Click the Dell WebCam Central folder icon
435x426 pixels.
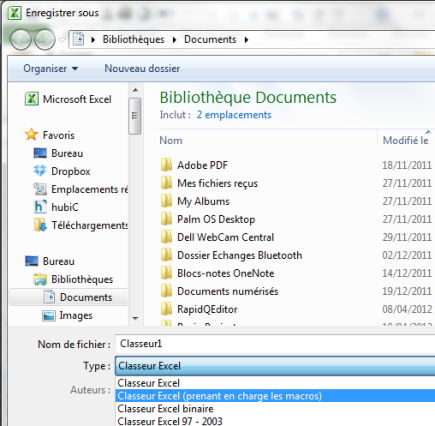(x=166, y=237)
